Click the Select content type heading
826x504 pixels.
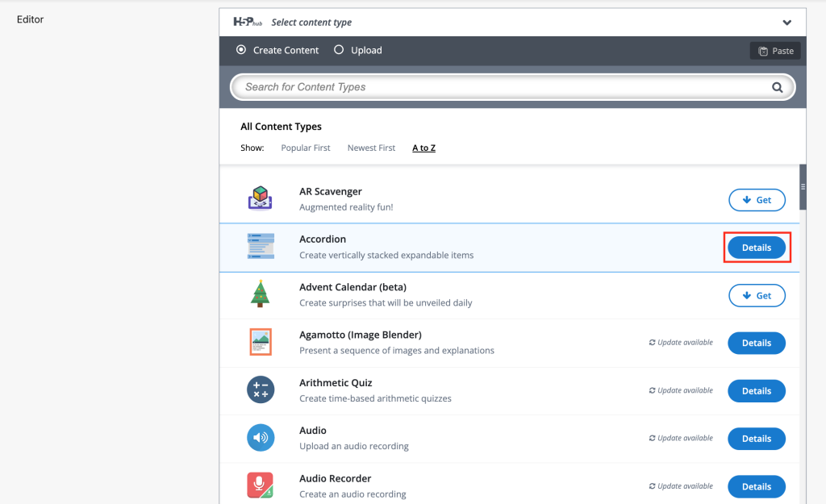click(x=311, y=23)
